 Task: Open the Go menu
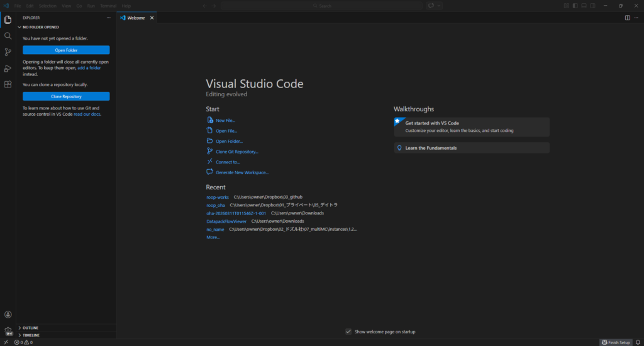tap(79, 6)
